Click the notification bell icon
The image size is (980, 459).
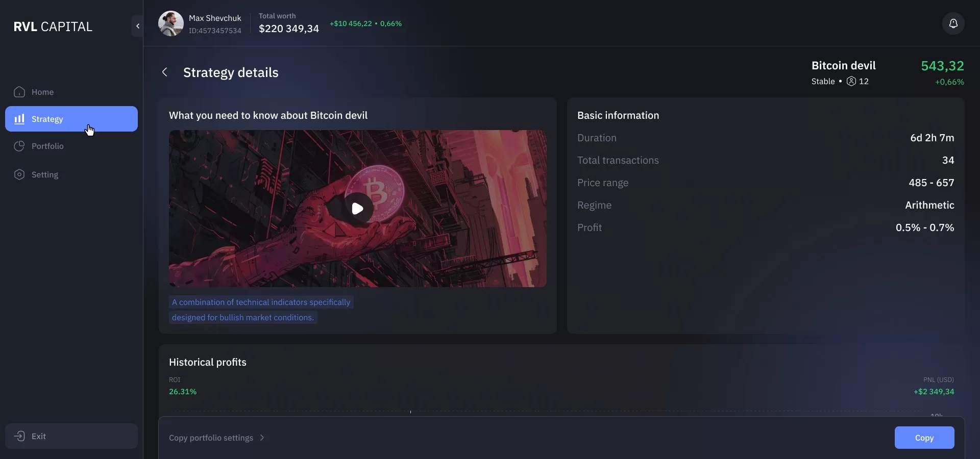[953, 23]
